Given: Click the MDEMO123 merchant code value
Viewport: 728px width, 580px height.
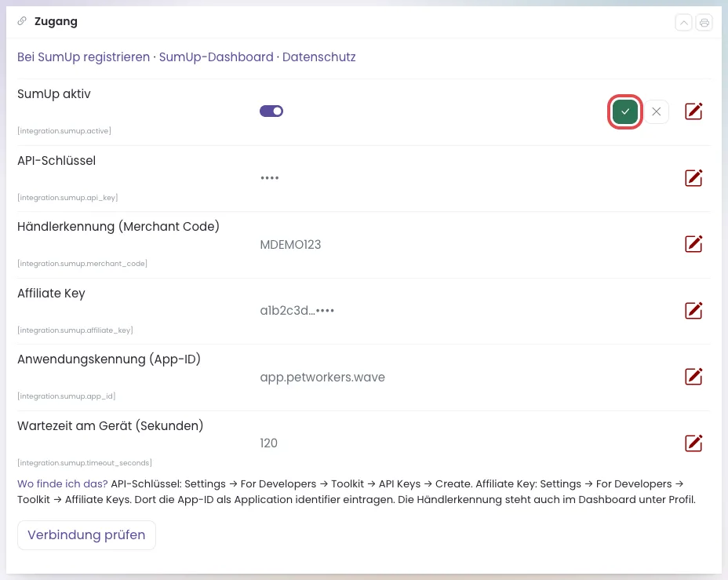Looking at the screenshot, I should pos(290,245).
